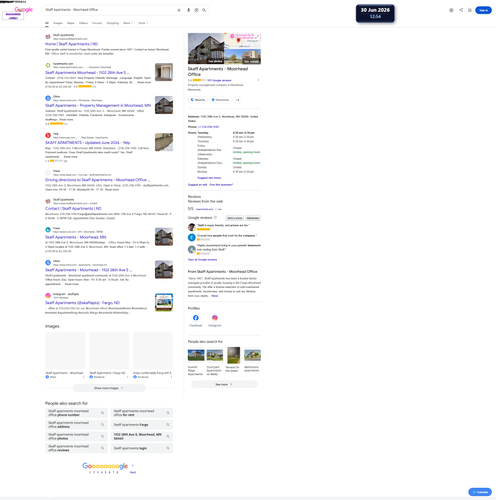Click magnifier icon on 'phone number' suggestion
The image size is (499, 500).
pos(103,413)
